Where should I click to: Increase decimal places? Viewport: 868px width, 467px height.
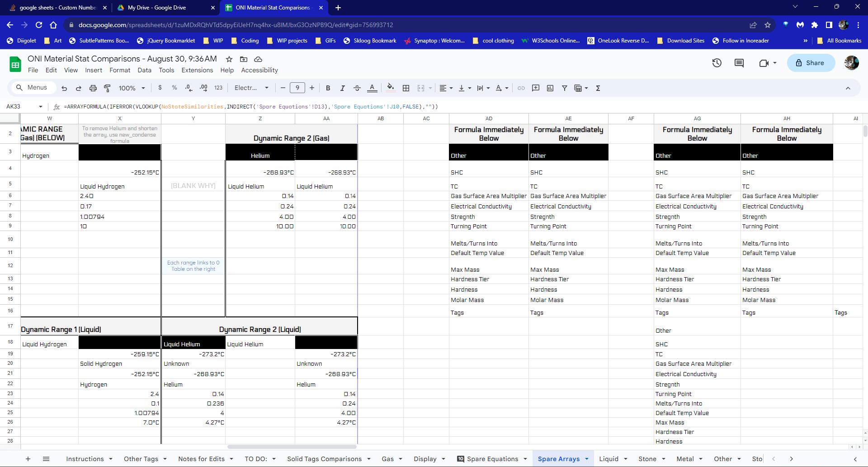203,88
